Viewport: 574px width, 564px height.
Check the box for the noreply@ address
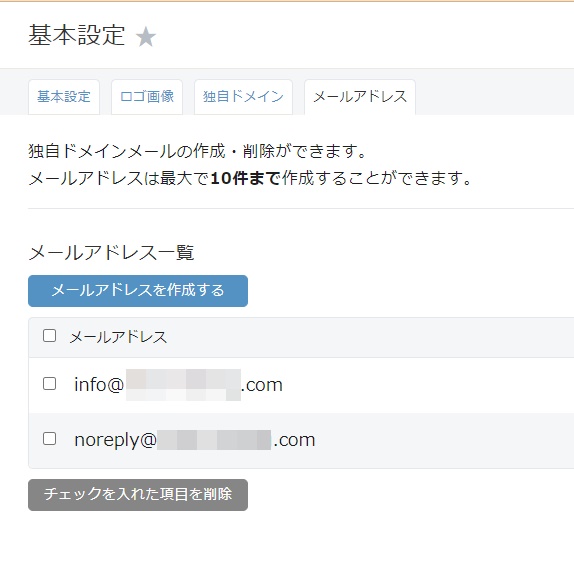(49, 439)
